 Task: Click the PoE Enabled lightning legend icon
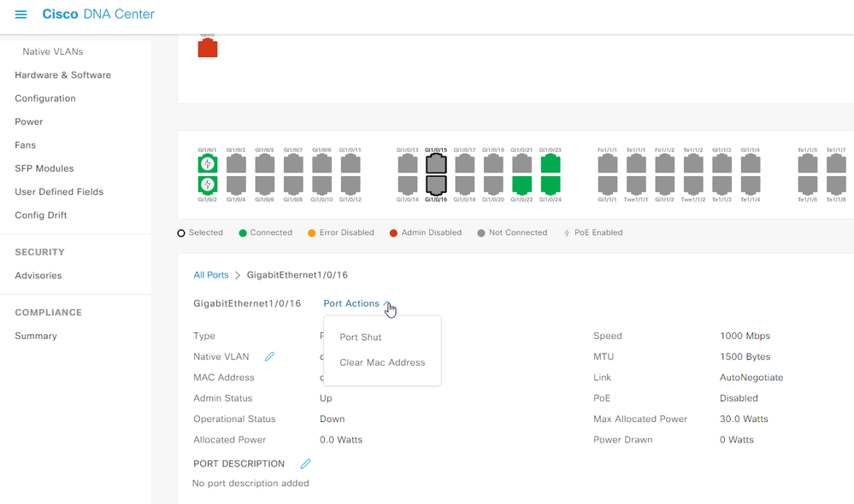567,233
